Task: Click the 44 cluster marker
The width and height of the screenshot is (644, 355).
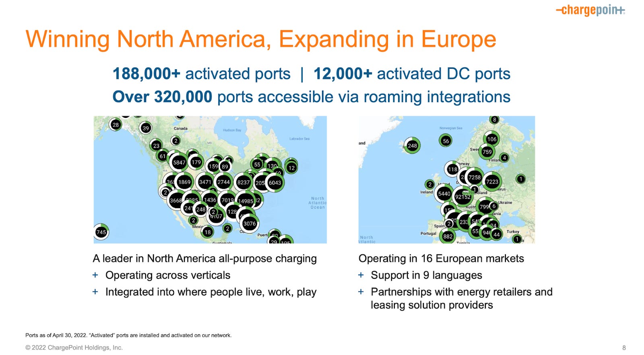Action: [x=497, y=235]
